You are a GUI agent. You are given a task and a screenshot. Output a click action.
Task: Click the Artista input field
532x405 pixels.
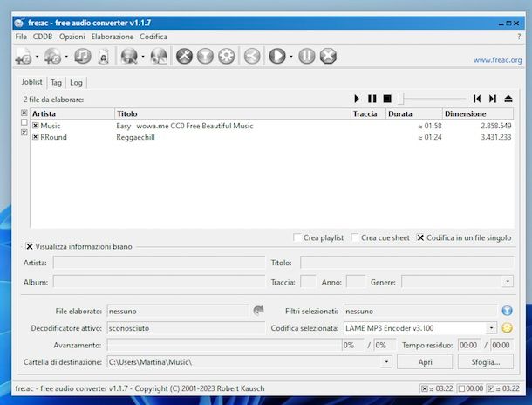coord(159,263)
